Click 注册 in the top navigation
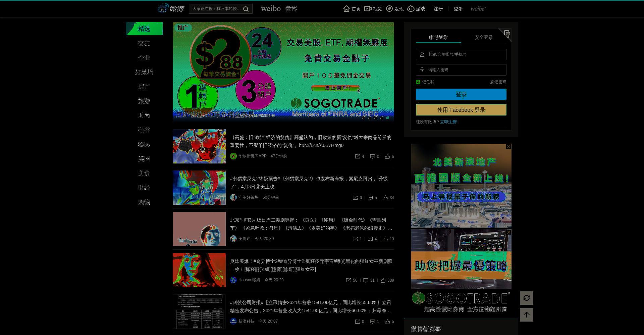 (x=438, y=9)
